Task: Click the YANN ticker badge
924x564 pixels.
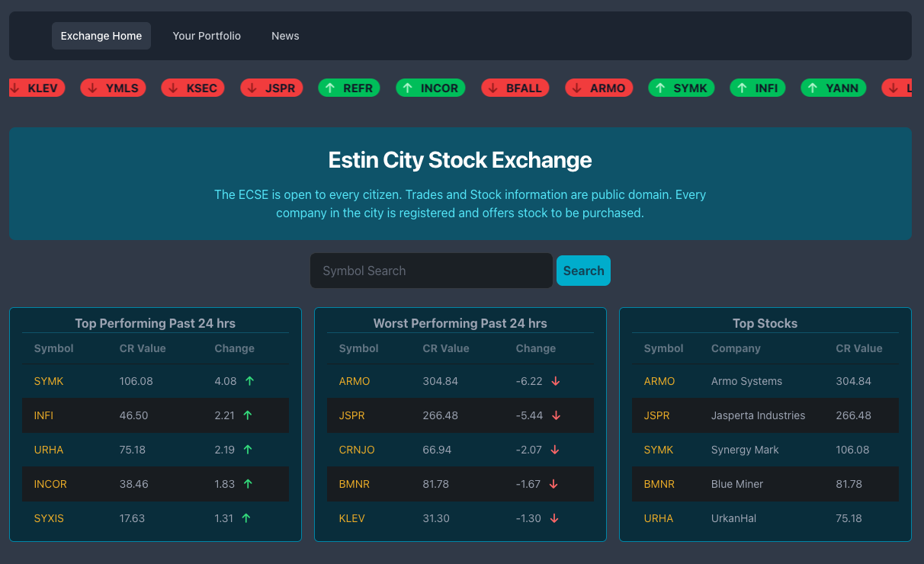Action: [x=833, y=88]
